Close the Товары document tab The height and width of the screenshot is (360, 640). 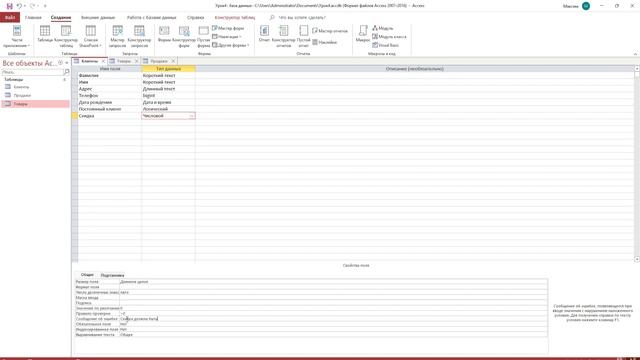tap(137, 61)
